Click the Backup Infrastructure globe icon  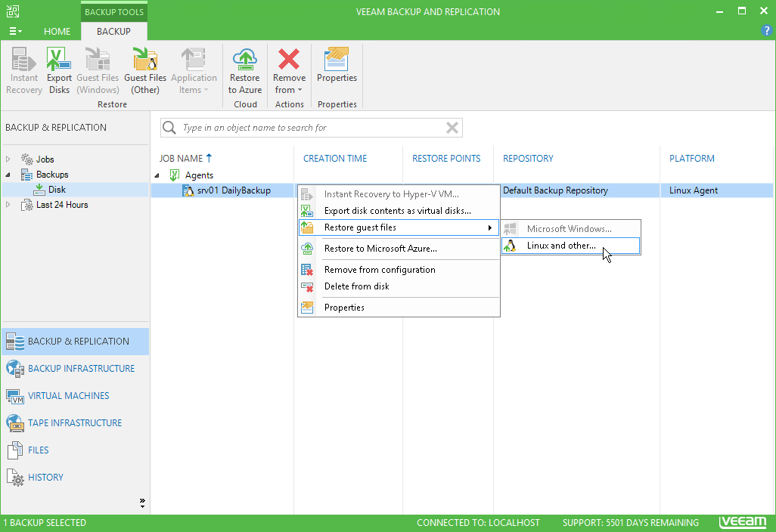pos(15,369)
